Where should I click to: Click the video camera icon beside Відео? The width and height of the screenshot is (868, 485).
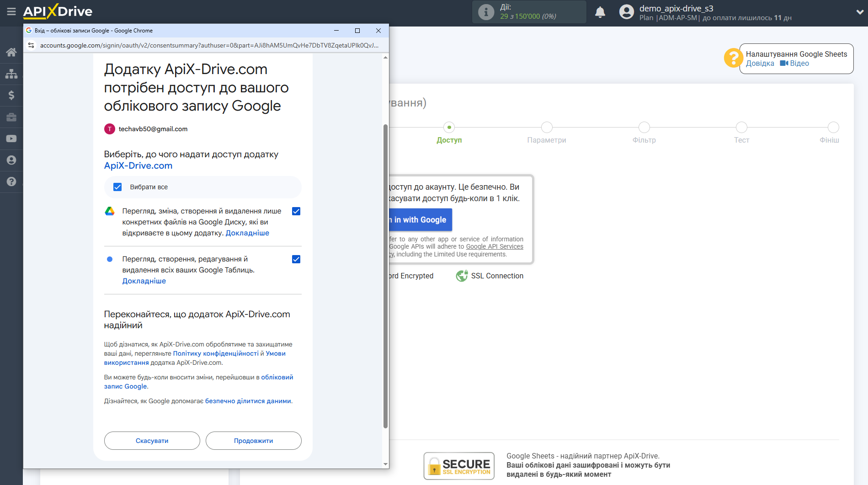click(x=784, y=64)
